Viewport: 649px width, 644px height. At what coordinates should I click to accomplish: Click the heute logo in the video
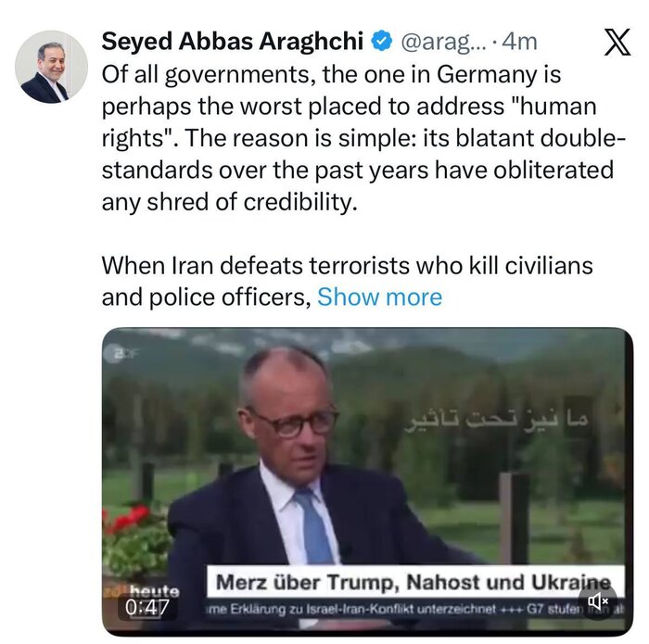coord(153,589)
